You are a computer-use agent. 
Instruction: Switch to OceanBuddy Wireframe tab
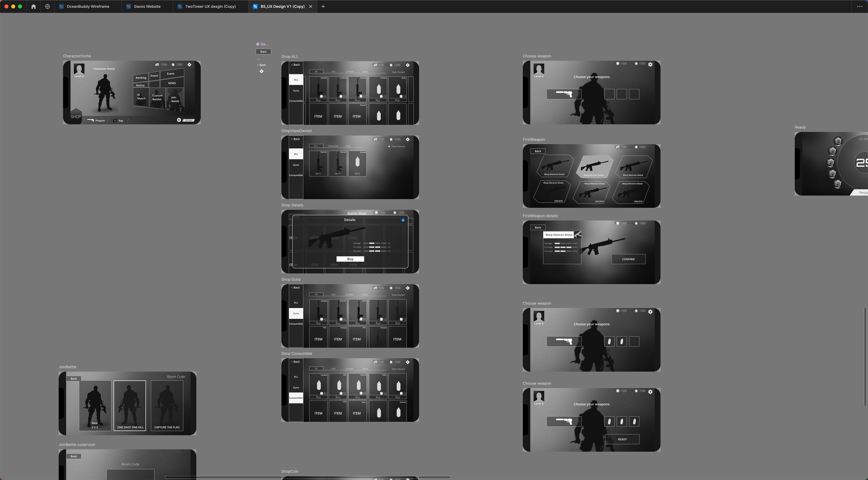88,6
